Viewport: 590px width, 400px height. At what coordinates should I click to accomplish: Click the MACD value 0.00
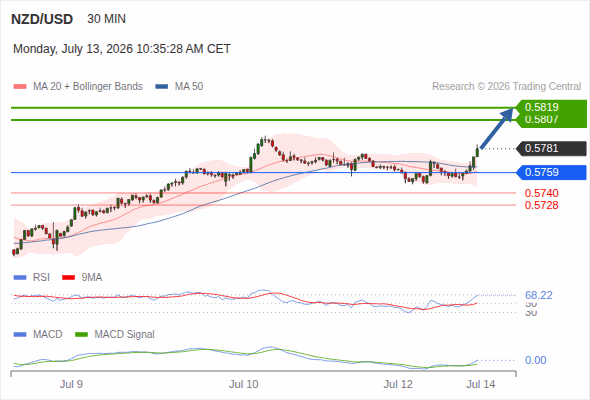point(536,360)
